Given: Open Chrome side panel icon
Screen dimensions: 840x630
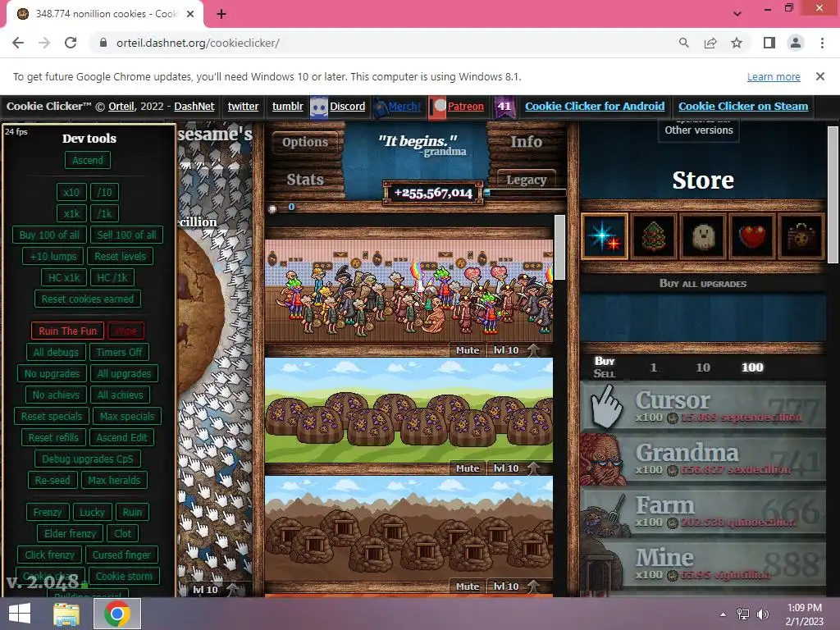Looking at the screenshot, I should (769, 43).
